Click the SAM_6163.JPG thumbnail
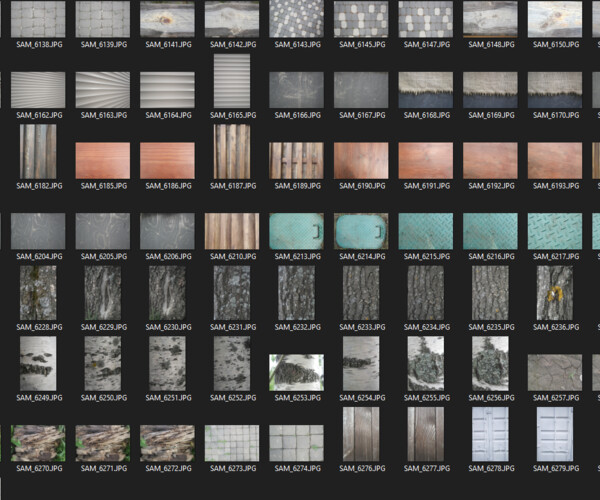600x500 pixels. tap(103, 90)
